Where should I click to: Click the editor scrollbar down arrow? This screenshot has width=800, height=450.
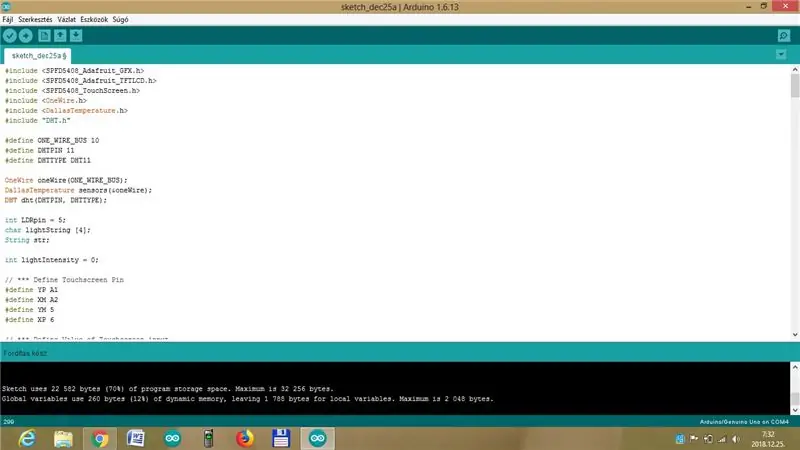tap(795, 335)
